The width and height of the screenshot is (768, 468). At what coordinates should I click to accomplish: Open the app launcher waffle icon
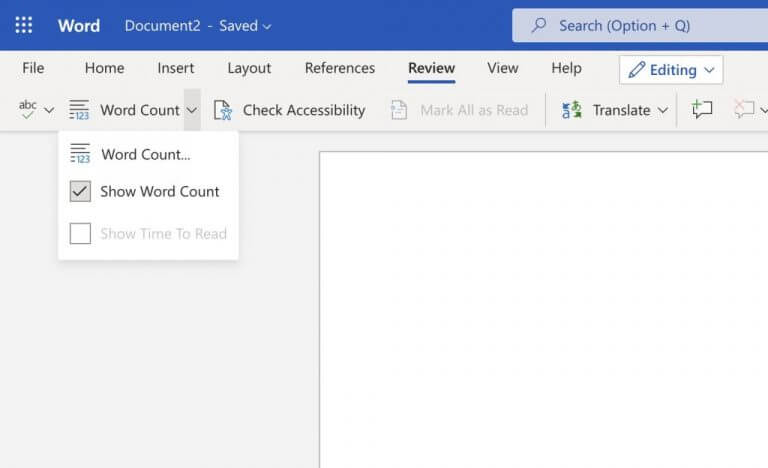(x=24, y=25)
